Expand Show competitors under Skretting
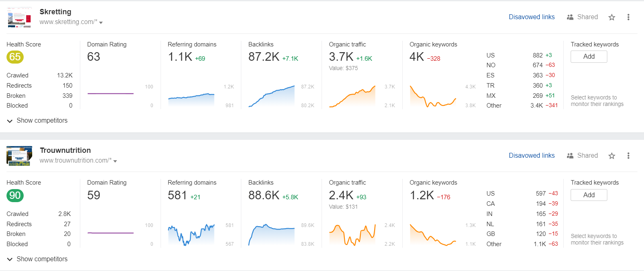 pyautogui.click(x=37, y=121)
